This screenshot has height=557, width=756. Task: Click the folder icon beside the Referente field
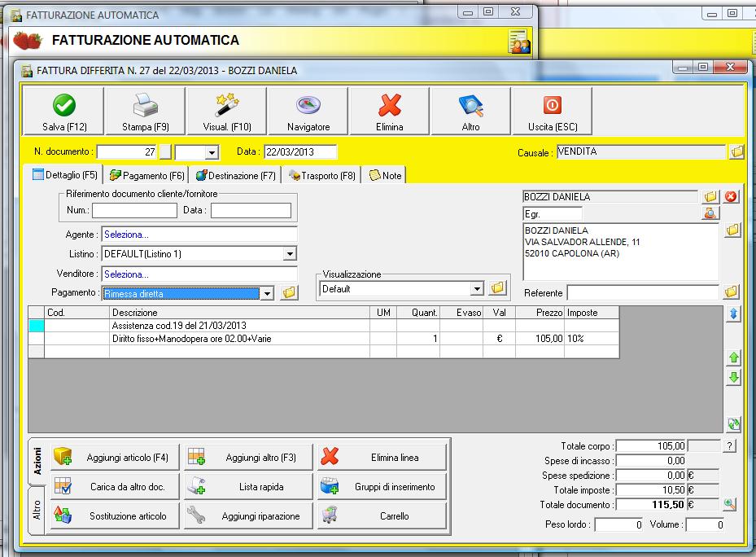tap(732, 292)
